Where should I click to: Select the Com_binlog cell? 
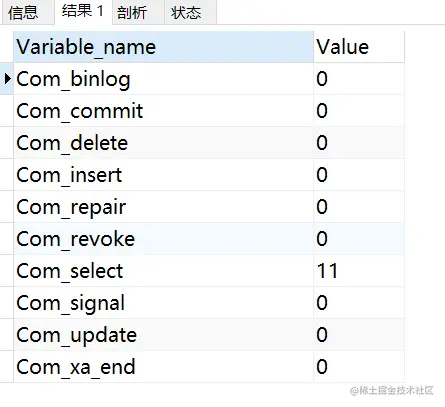click(163, 79)
